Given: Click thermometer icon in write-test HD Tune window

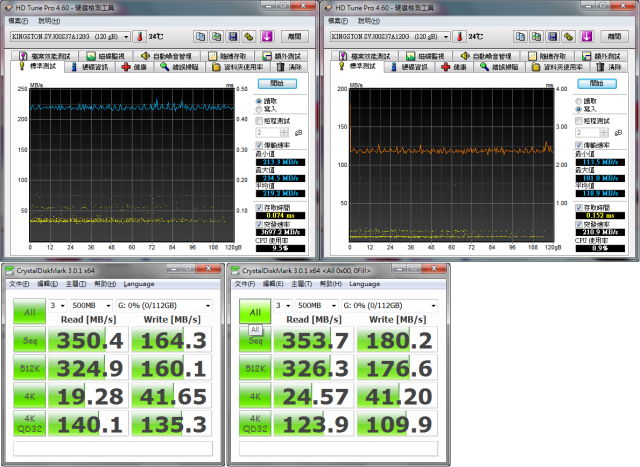Looking at the screenshot, I should (x=460, y=37).
